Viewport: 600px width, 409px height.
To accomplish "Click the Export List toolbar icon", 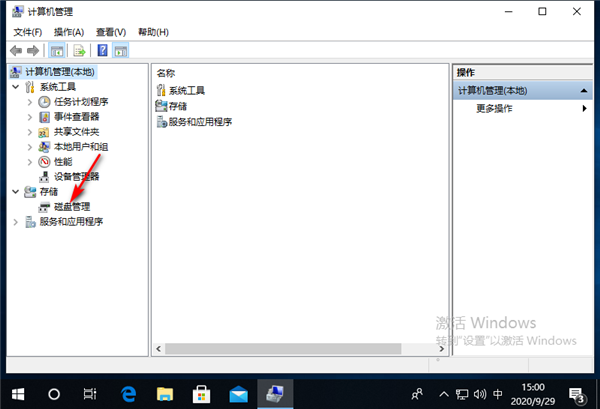I will pyautogui.click(x=79, y=51).
